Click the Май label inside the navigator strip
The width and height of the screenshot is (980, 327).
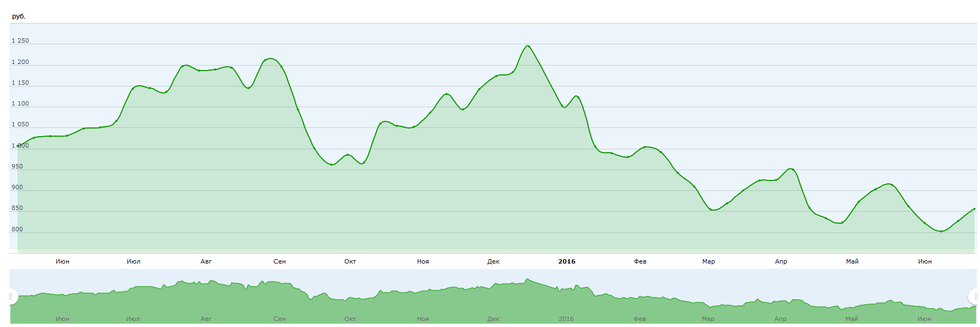852,319
